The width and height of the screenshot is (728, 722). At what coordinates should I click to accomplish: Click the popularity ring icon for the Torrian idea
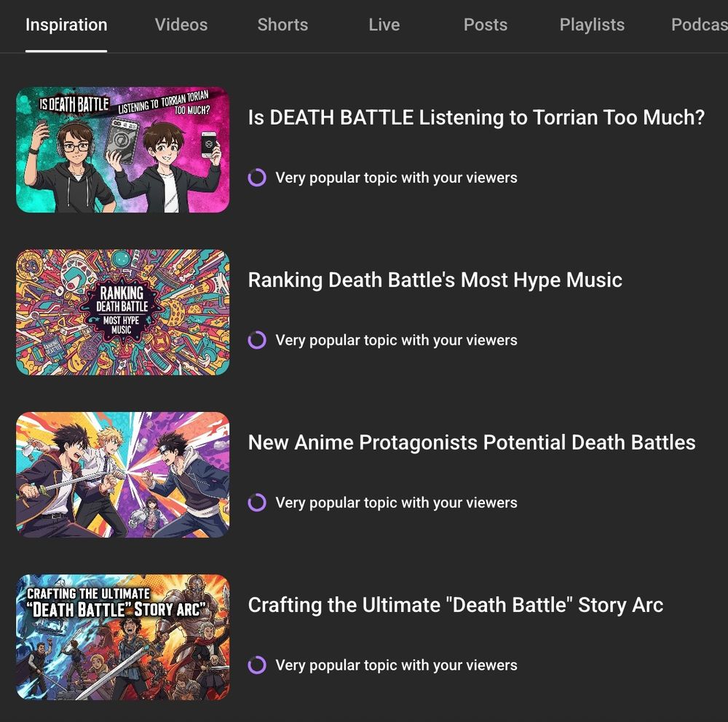(257, 178)
